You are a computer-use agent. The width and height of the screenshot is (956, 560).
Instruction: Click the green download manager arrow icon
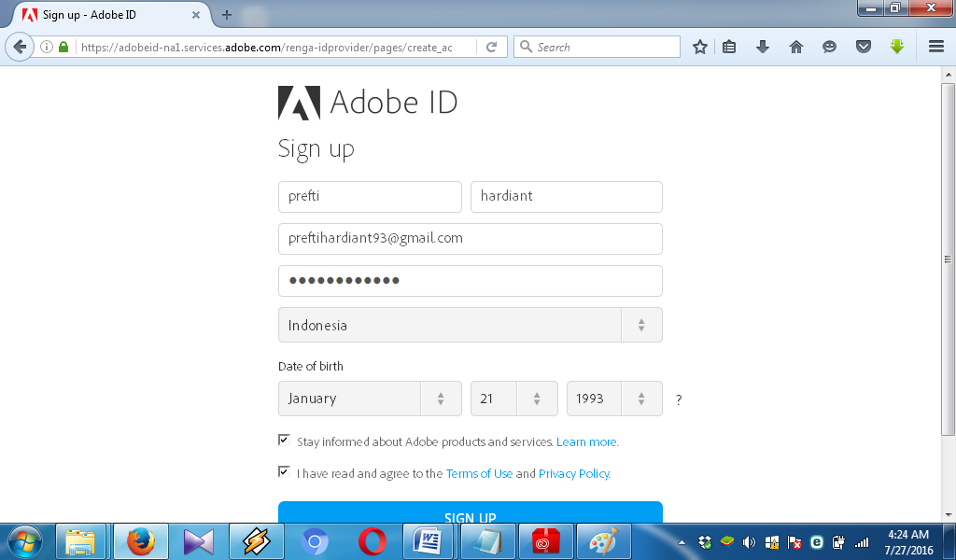(897, 47)
